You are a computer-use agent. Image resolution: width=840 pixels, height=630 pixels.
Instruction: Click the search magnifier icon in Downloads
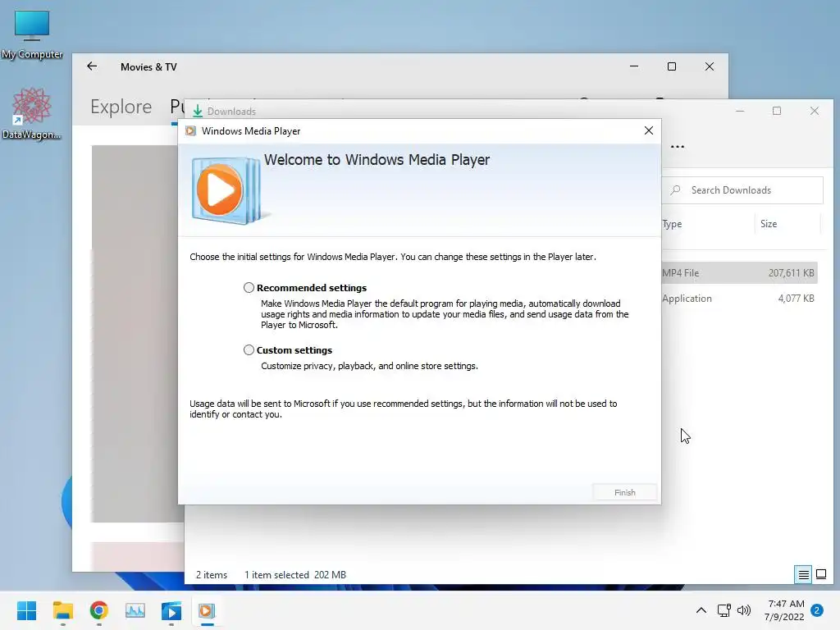pos(676,190)
